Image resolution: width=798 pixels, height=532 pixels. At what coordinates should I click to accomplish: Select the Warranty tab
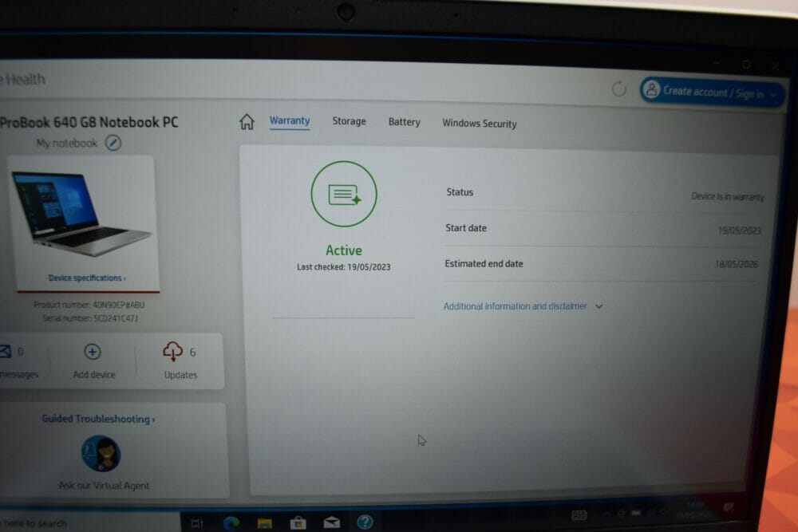tap(290, 120)
